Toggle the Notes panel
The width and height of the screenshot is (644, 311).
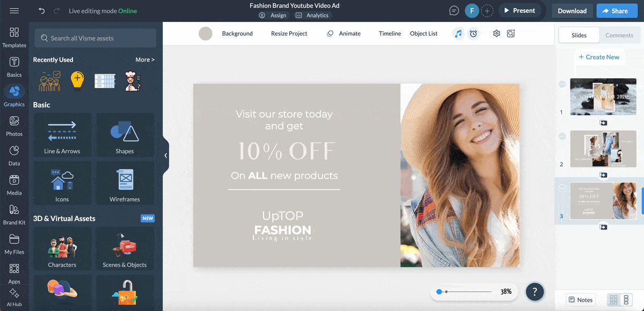pos(581,300)
